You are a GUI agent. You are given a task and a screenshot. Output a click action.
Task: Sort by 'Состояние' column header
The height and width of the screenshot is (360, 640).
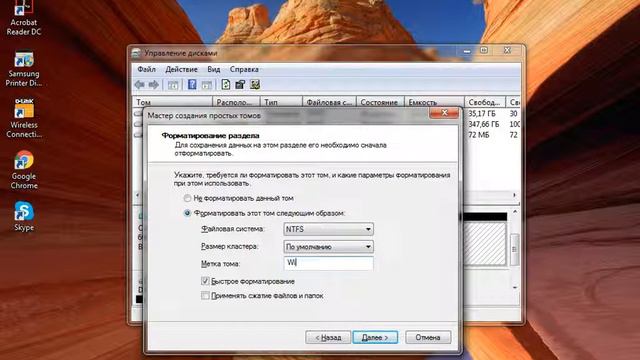[x=380, y=102]
